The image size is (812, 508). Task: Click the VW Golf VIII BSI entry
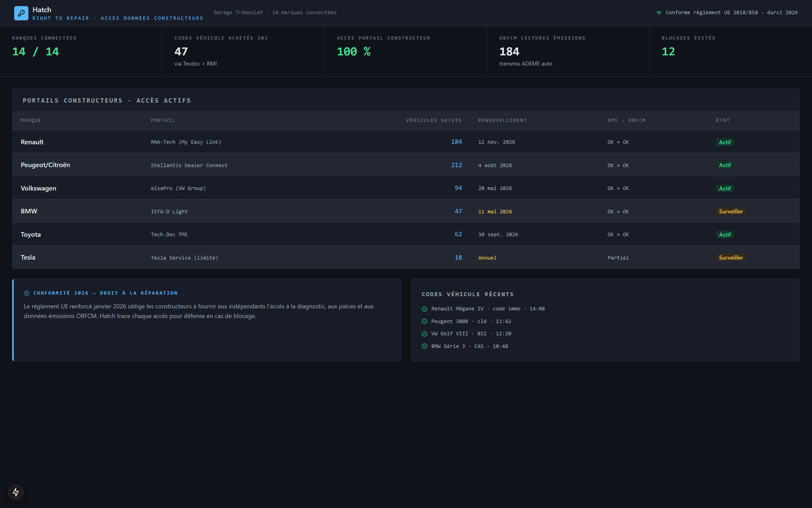click(x=471, y=334)
